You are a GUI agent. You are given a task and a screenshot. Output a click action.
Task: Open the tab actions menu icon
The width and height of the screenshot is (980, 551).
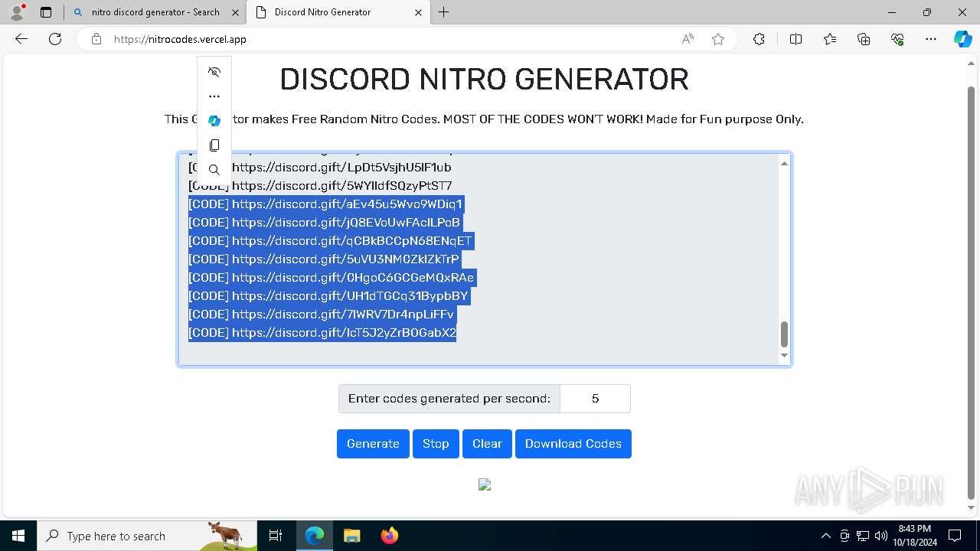[46, 12]
